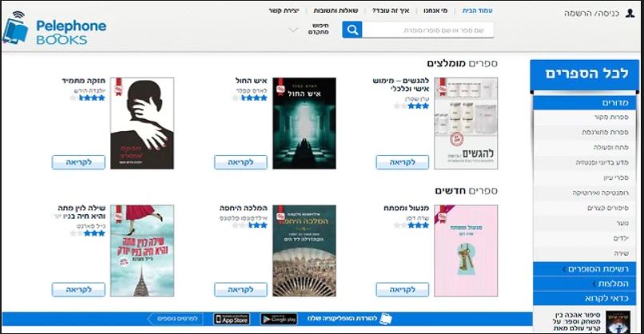Click the Pelephone Books logo
Screen dimensions: 644x334
tap(54, 30)
